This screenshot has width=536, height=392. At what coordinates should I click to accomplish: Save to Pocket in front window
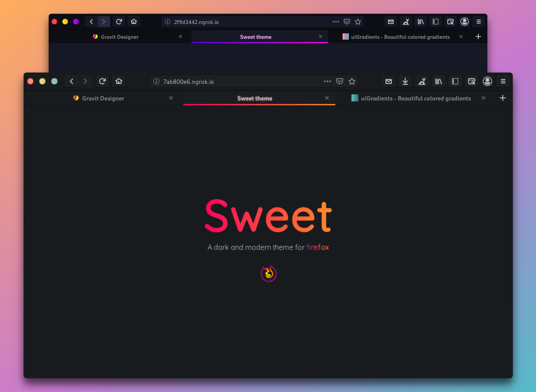(x=340, y=81)
